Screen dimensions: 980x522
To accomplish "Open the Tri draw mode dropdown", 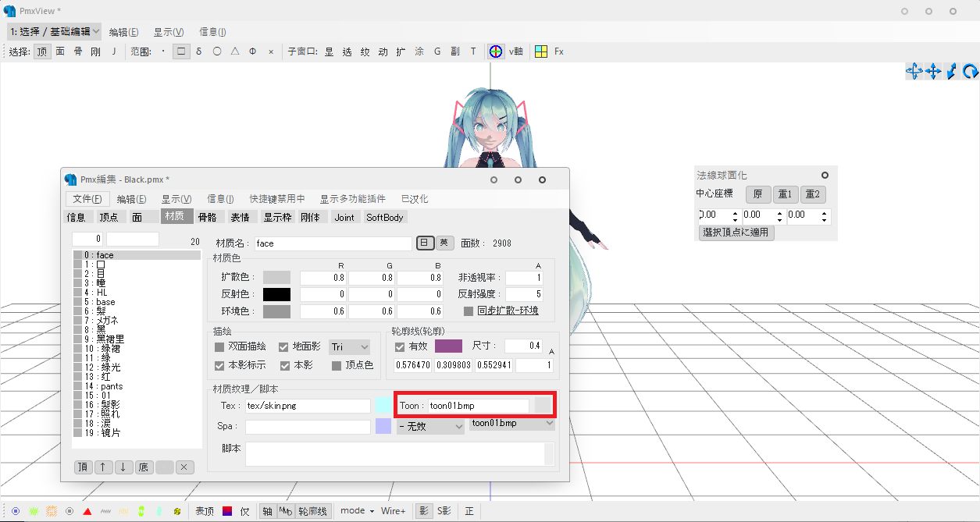I will [349, 346].
